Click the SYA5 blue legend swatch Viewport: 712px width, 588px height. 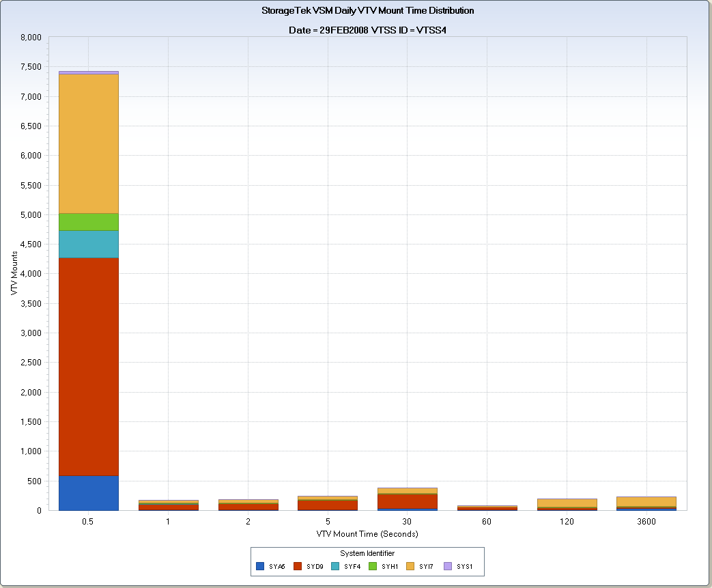260,566
